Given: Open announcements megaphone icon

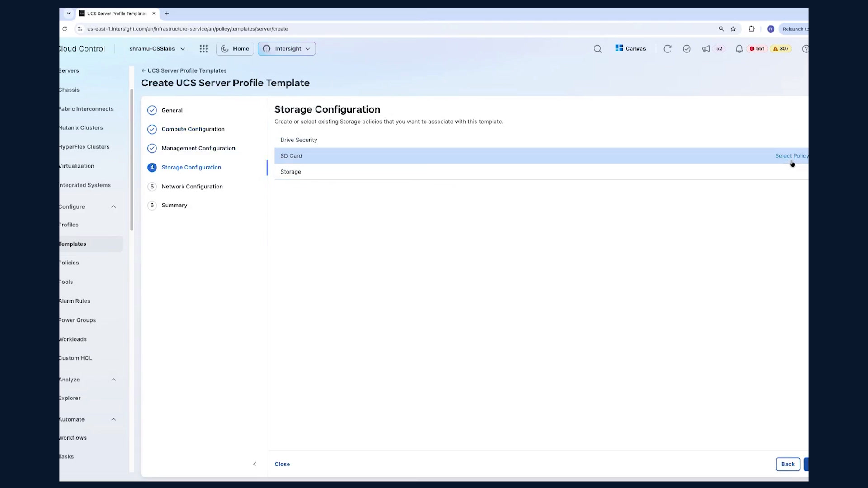Looking at the screenshot, I should pyautogui.click(x=706, y=49).
